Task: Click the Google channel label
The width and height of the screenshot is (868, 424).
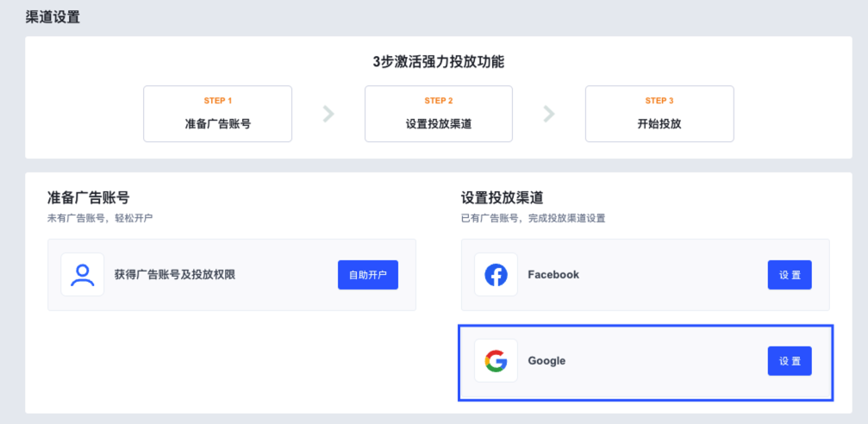Action: click(x=547, y=361)
